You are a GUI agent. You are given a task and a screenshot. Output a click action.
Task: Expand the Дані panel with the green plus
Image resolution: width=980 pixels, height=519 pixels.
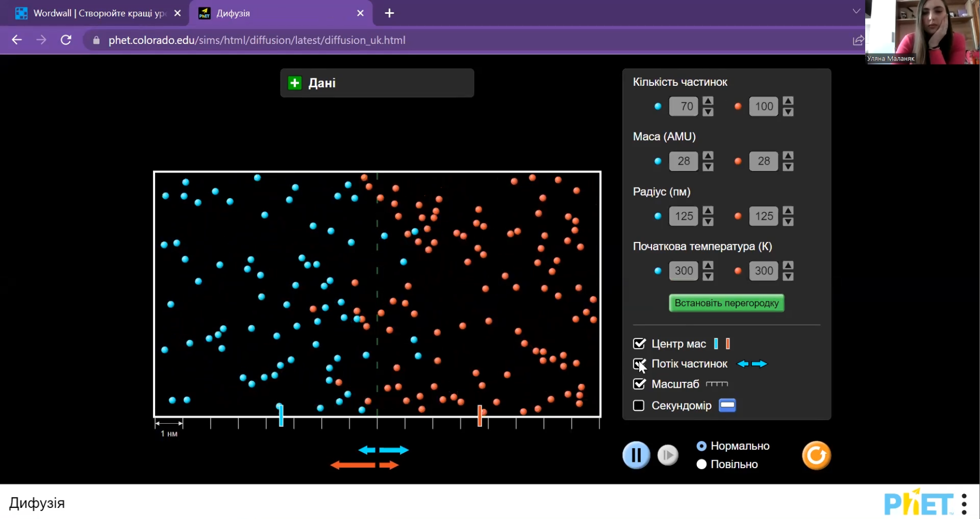click(x=295, y=83)
